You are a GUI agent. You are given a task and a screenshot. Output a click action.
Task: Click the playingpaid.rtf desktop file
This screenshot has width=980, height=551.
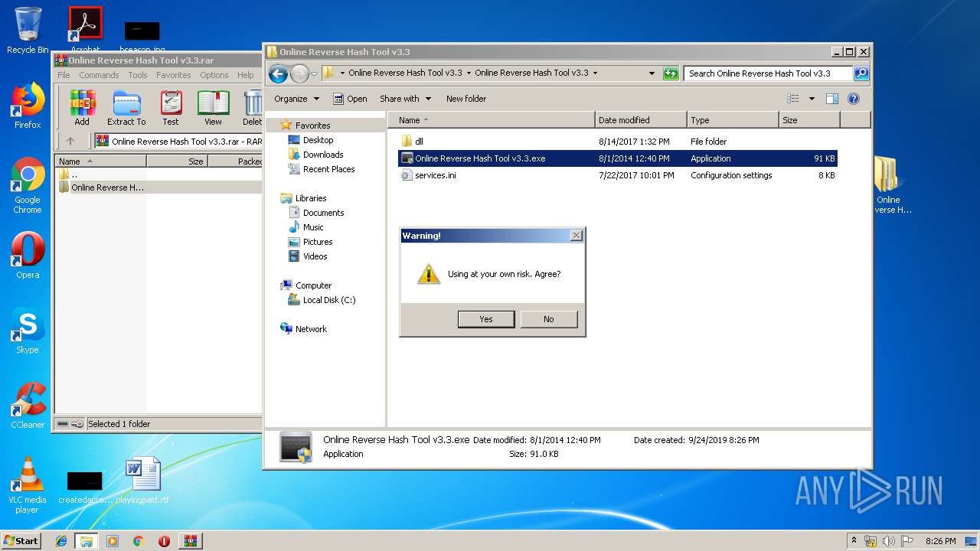pos(143,481)
